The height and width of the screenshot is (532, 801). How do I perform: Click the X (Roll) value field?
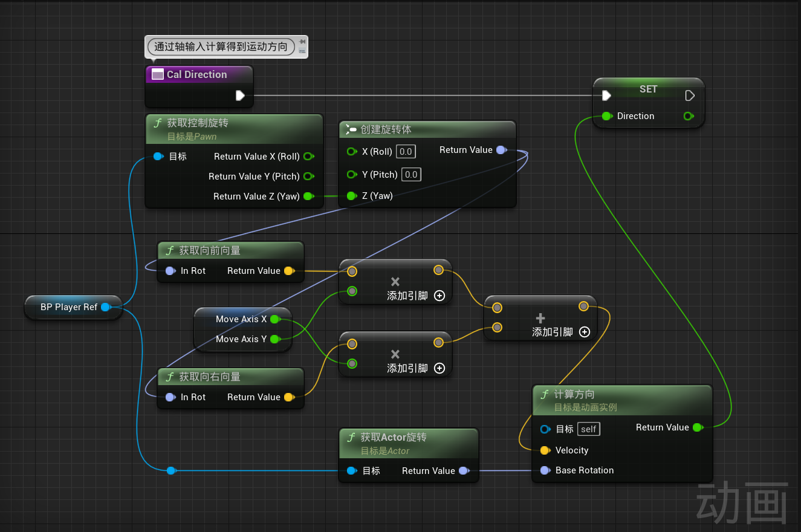406,151
